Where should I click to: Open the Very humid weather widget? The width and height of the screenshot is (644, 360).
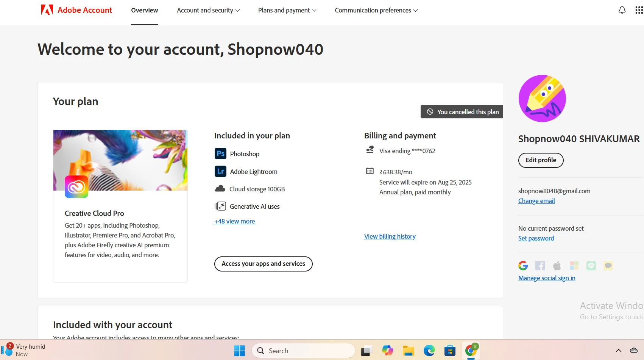point(23,350)
